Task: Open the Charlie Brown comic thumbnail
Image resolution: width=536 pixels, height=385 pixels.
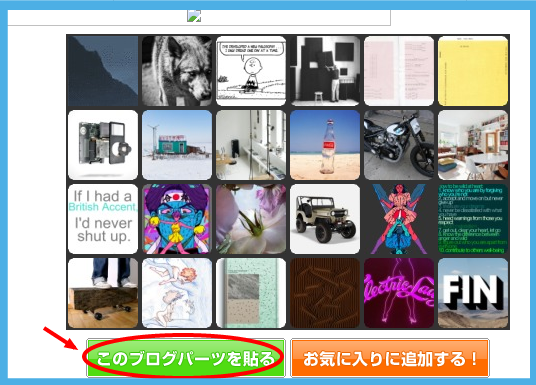Action: (251, 71)
